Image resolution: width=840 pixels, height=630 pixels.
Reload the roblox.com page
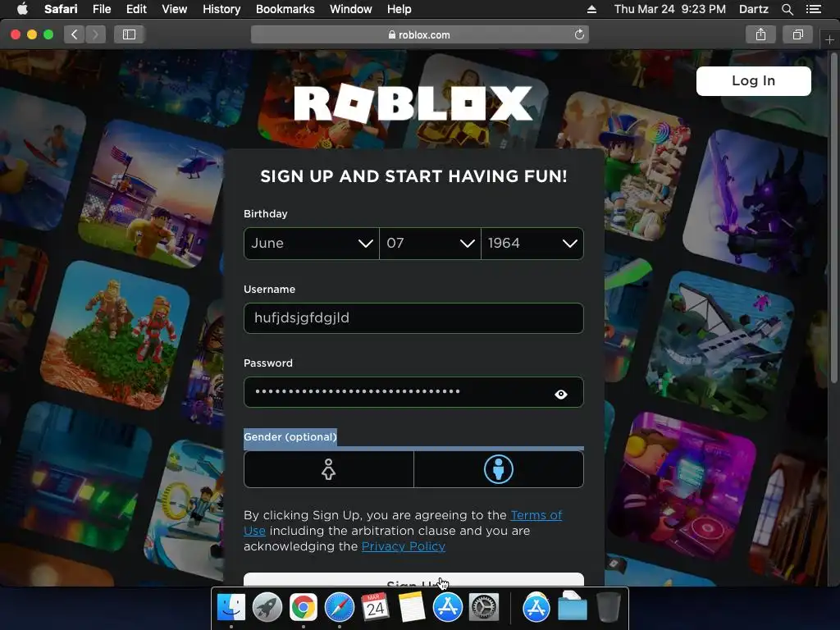pos(579,34)
